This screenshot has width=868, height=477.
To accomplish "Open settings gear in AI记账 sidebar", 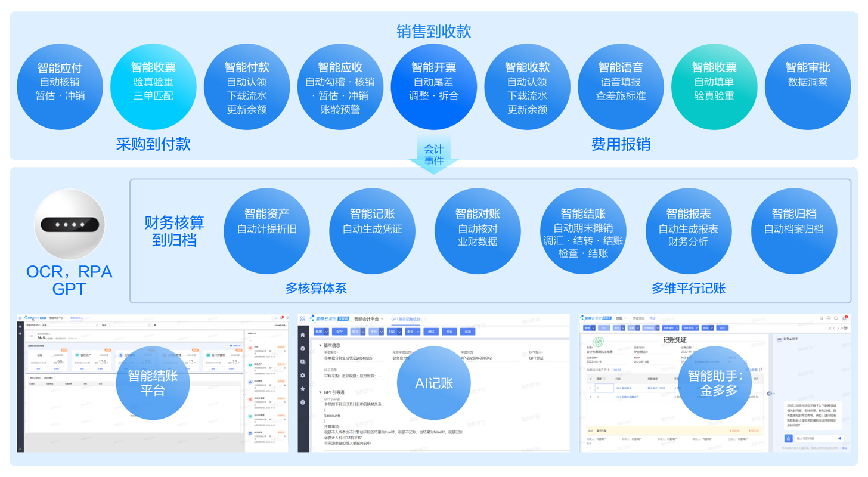I will point(303,375).
